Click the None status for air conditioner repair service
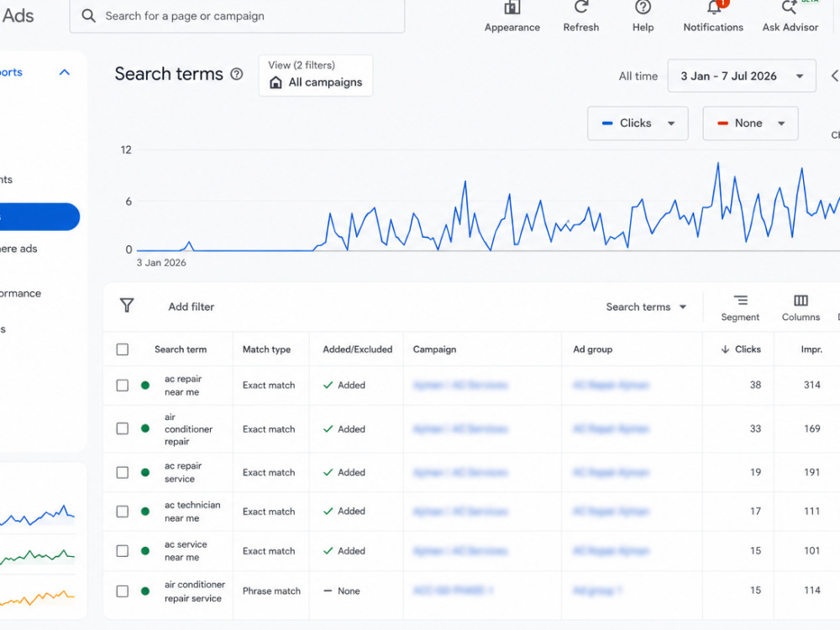 [342, 591]
